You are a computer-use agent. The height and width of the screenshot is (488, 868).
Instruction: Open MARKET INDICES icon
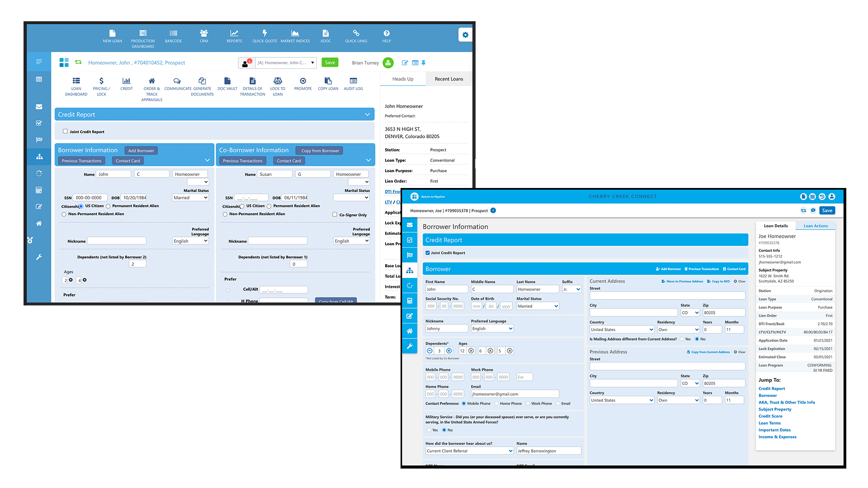(295, 36)
